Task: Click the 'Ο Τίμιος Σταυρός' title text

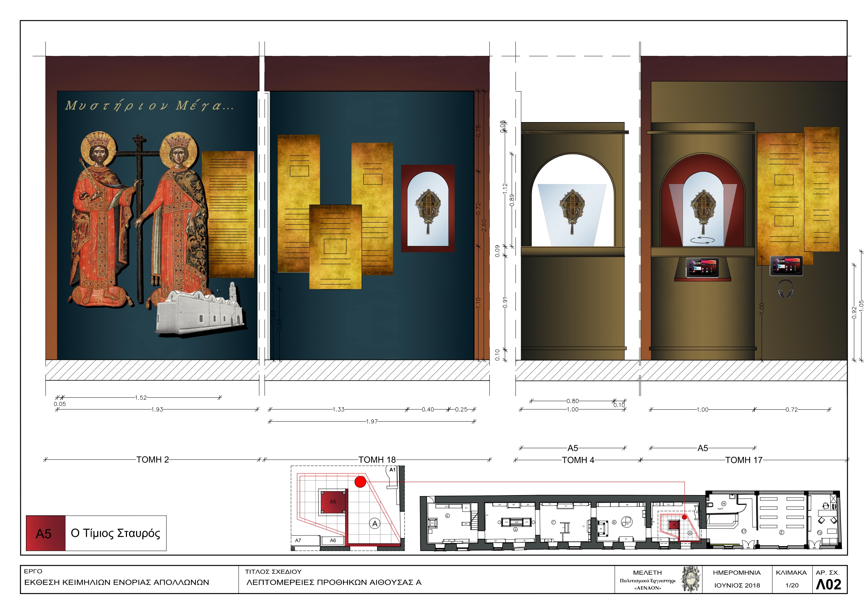Action: tap(115, 533)
